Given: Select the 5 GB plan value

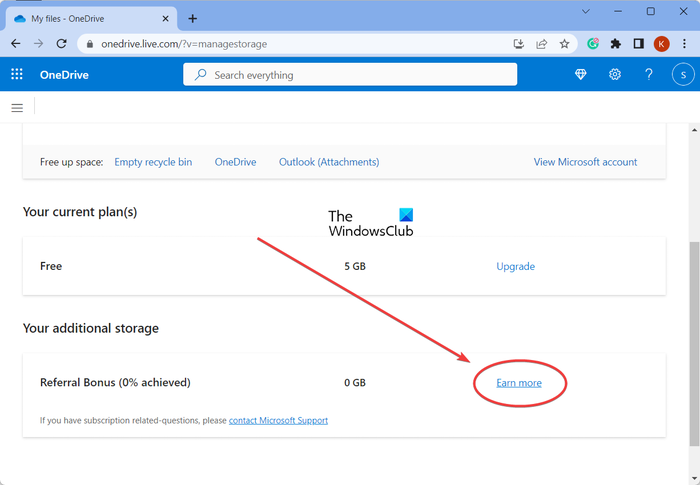Looking at the screenshot, I should [x=355, y=266].
